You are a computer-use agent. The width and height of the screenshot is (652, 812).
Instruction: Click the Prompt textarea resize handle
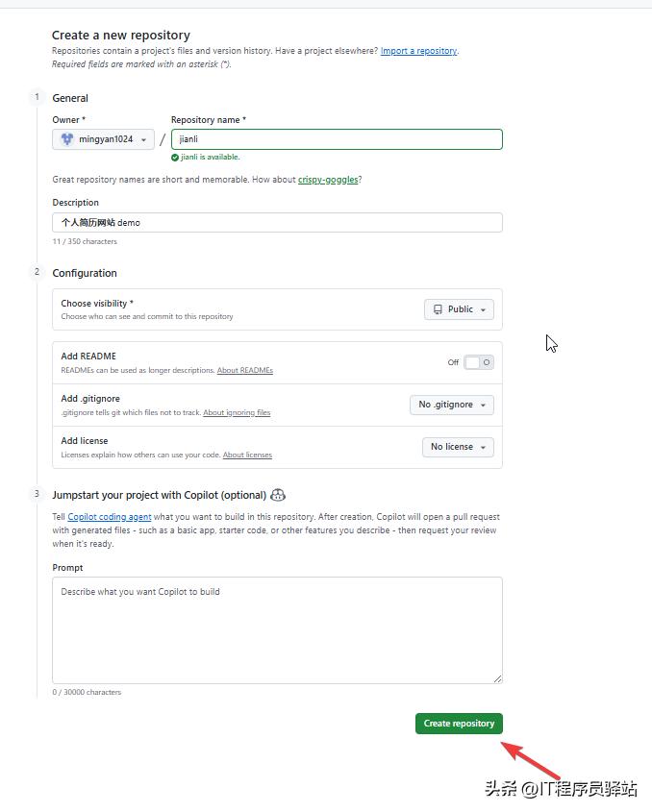pyautogui.click(x=497, y=678)
